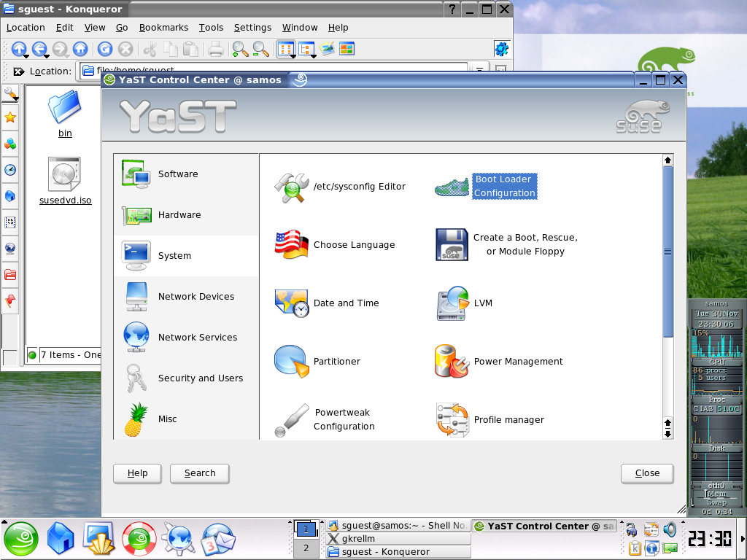Open dropdown arrow under Konqueror's Back button

tap(47, 57)
